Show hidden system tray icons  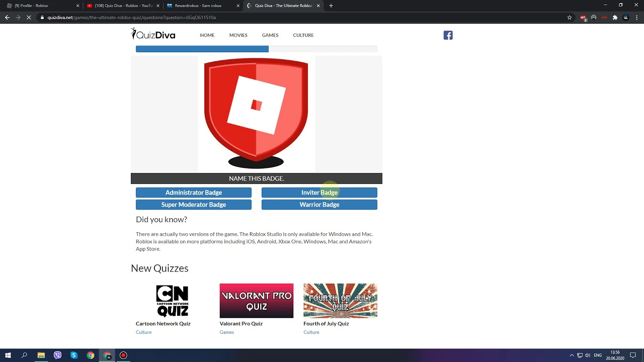[x=572, y=355]
